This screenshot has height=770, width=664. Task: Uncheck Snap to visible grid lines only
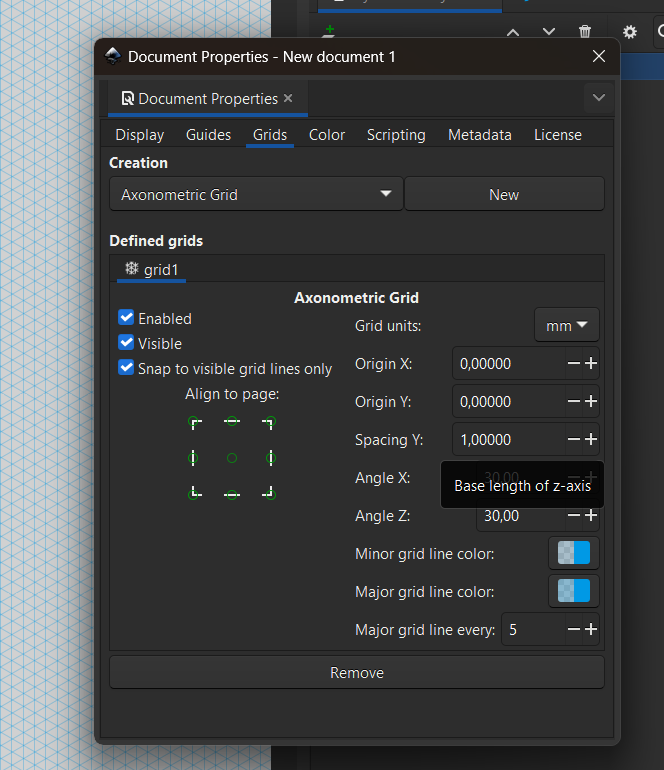126,367
